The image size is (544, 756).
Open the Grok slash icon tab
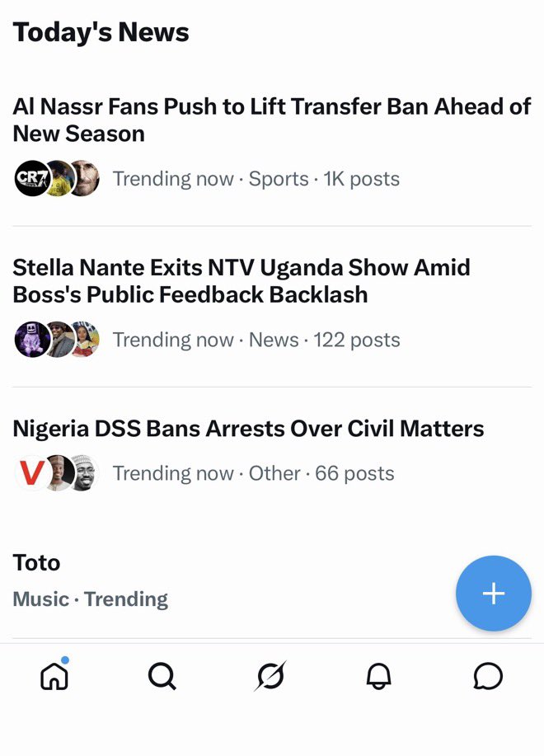point(270,676)
